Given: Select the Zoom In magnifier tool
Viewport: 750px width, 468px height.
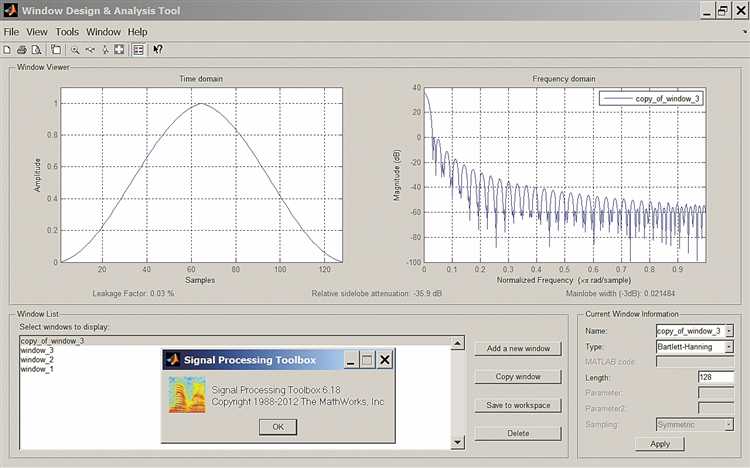Looking at the screenshot, I should point(75,49).
